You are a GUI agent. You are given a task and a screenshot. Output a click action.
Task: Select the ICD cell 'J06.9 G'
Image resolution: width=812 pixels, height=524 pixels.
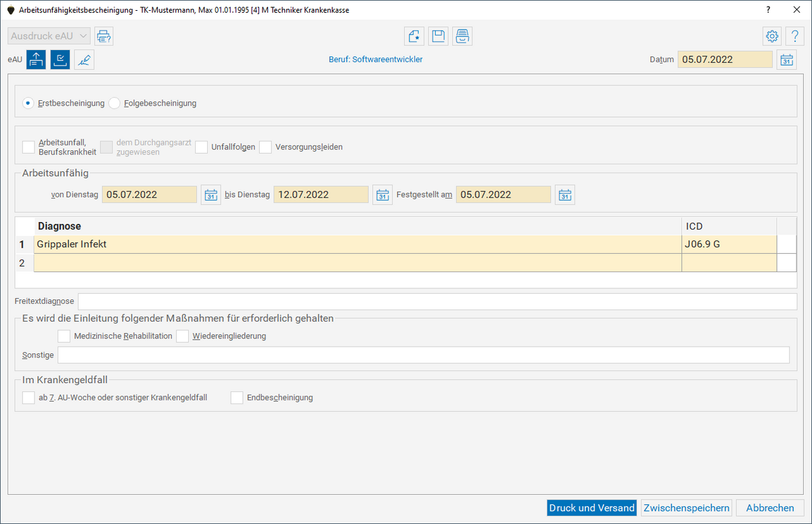(729, 244)
